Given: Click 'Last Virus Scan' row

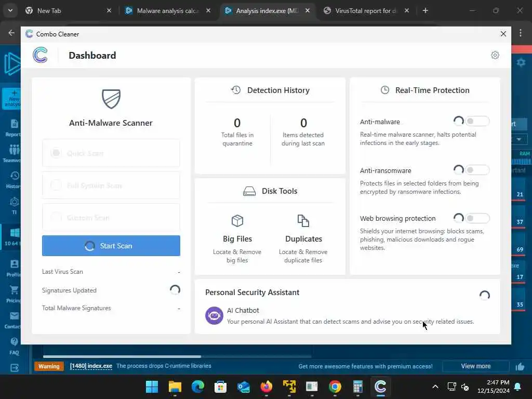Looking at the screenshot, I should tap(111, 272).
